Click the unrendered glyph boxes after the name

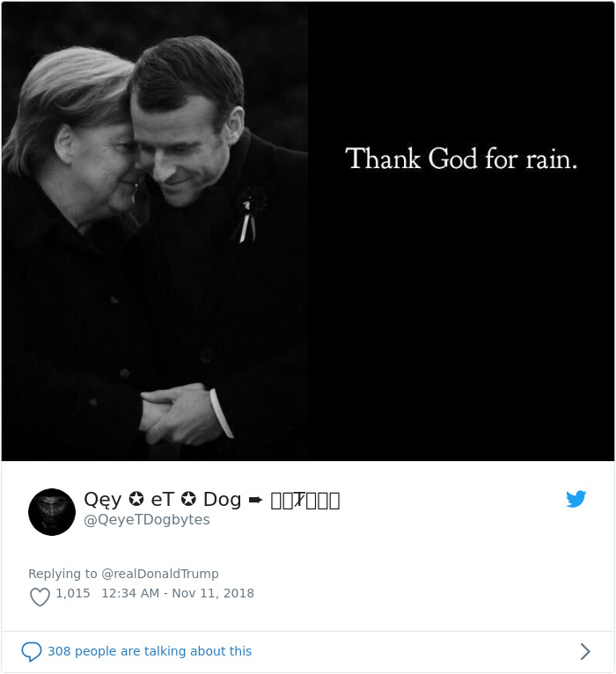pyautogui.click(x=305, y=501)
